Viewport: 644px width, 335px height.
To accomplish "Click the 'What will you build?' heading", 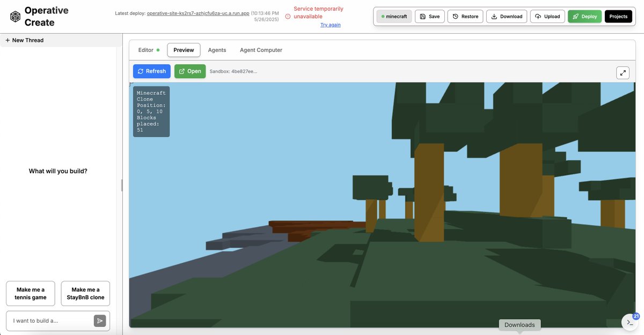I will click(58, 172).
